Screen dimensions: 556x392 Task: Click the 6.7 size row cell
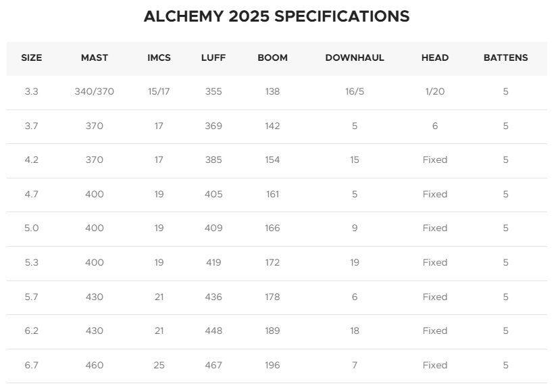pyautogui.click(x=32, y=366)
